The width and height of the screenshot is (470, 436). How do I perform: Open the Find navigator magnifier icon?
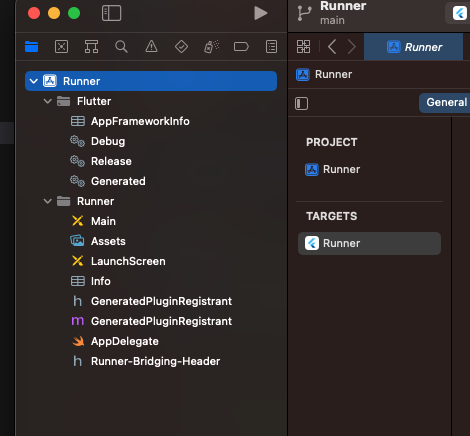(121, 47)
